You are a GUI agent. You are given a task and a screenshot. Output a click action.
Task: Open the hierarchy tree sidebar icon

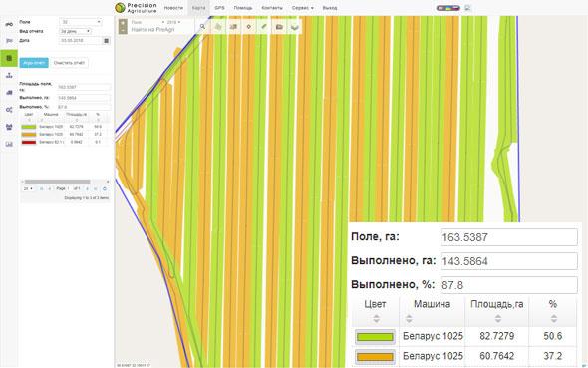[9, 76]
